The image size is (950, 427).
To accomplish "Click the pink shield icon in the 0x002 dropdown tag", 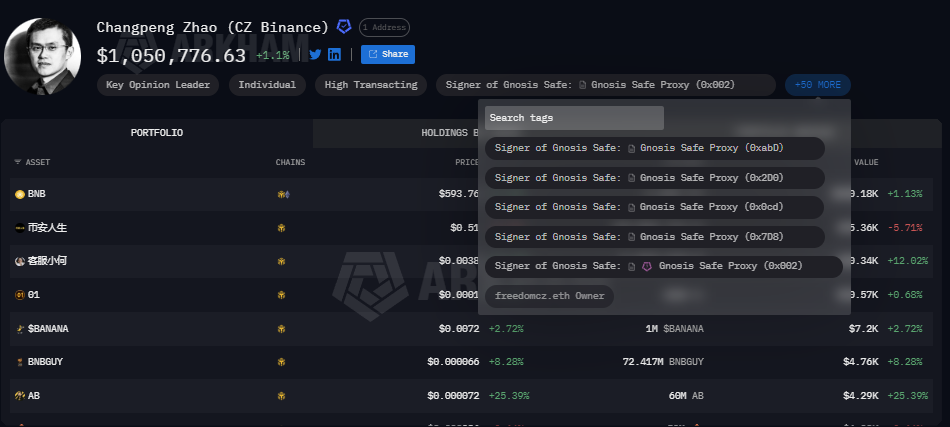I will tap(646, 266).
